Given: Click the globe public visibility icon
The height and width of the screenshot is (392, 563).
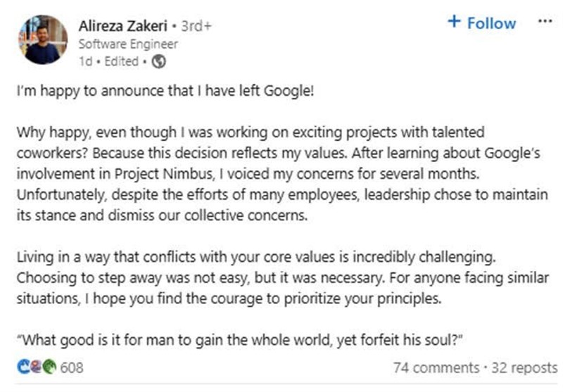Looking at the screenshot, I should [158, 62].
